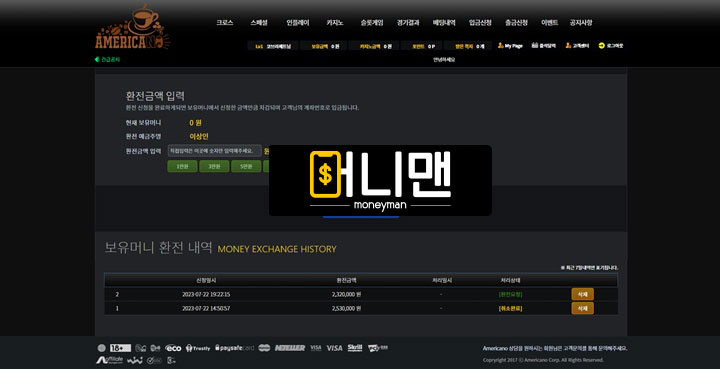Viewport: 720px width, 369px height.
Task: Click the [환전요청] status in row 2
Action: coord(510,294)
